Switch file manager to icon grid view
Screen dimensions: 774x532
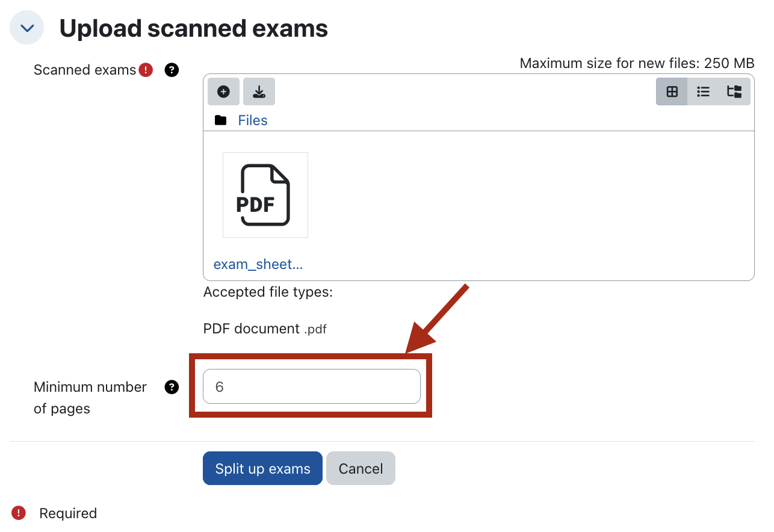(672, 91)
